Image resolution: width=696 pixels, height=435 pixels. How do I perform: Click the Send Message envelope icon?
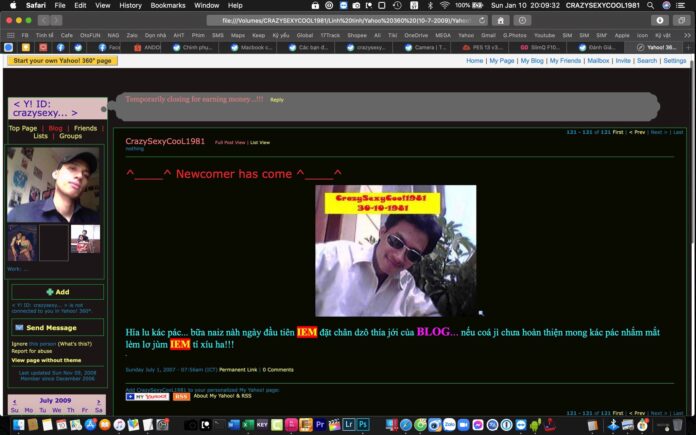tap(17, 327)
